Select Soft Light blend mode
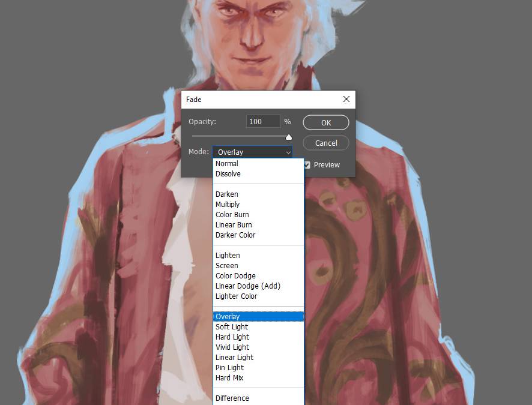The width and height of the screenshot is (532, 405). click(258, 327)
